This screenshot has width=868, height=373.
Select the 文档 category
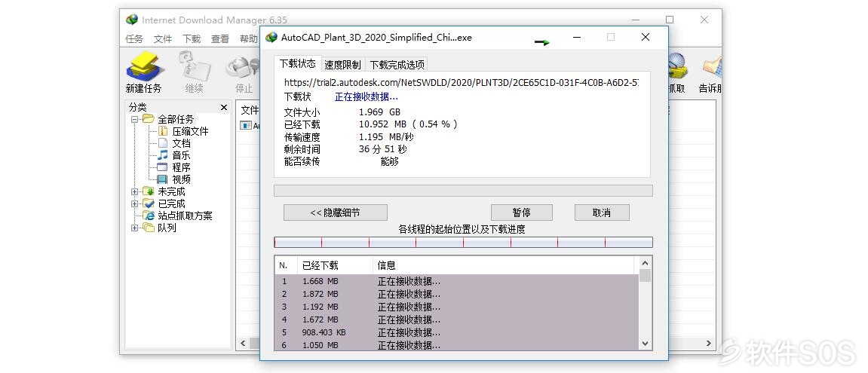pyautogui.click(x=181, y=143)
